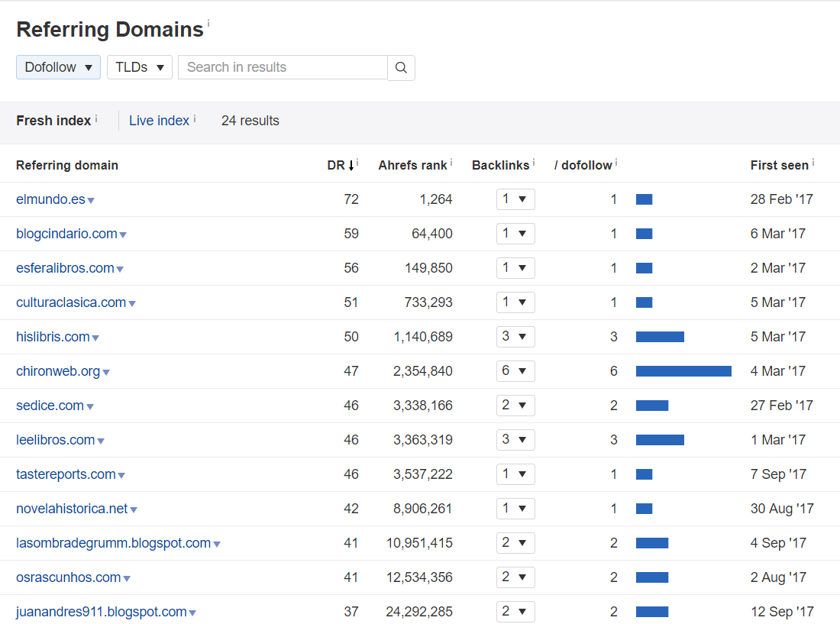The image size is (840, 624).
Task: Switch to the Fresh index tab
Action: tap(53, 121)
